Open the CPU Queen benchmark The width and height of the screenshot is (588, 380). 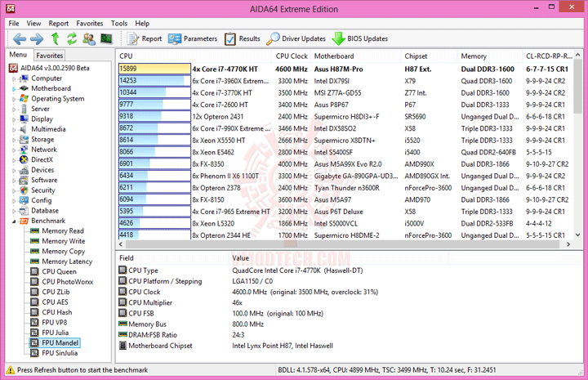pos(59,271)
